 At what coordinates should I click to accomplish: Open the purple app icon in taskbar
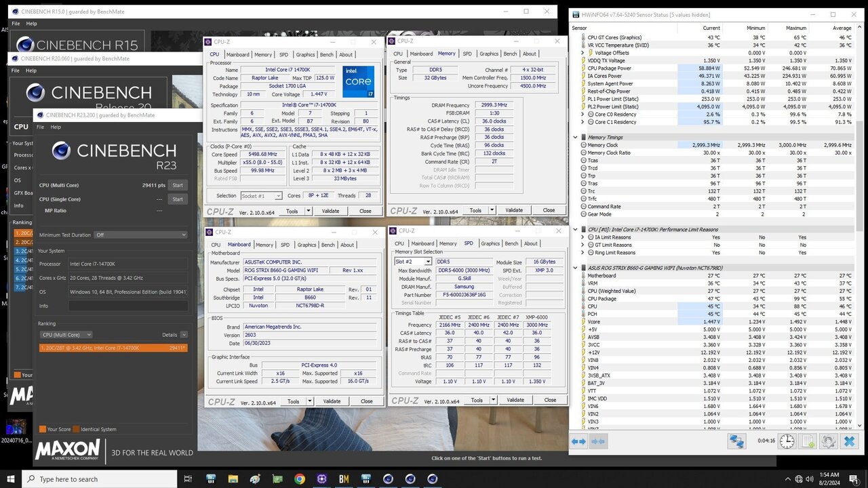click(321, 479)
